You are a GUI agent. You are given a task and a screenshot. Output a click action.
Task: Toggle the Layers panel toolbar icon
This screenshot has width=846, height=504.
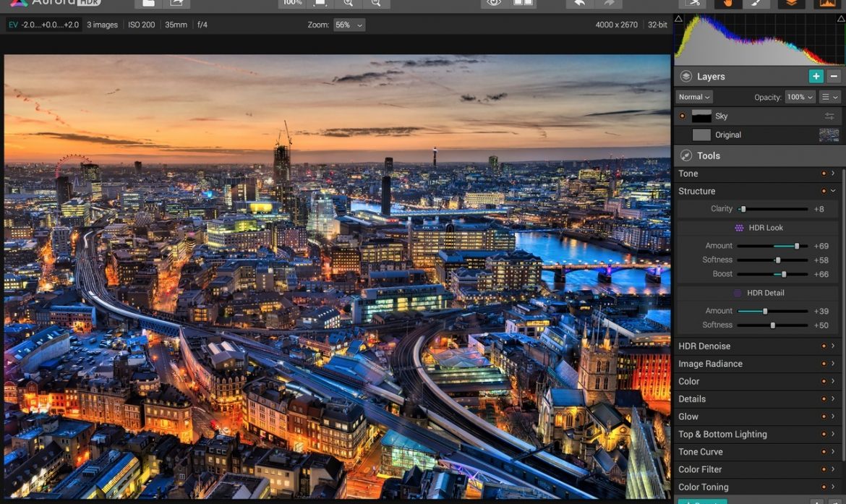click(791, 3)
